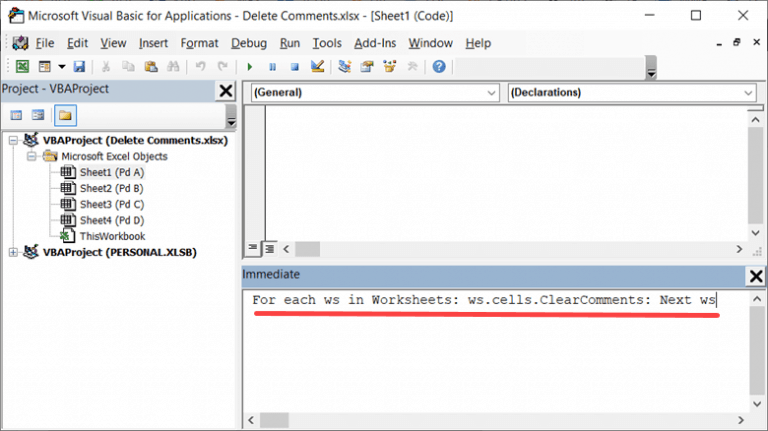
Task: Click the Insert UserForm toolbar icon
Action: tap(45, 67)
